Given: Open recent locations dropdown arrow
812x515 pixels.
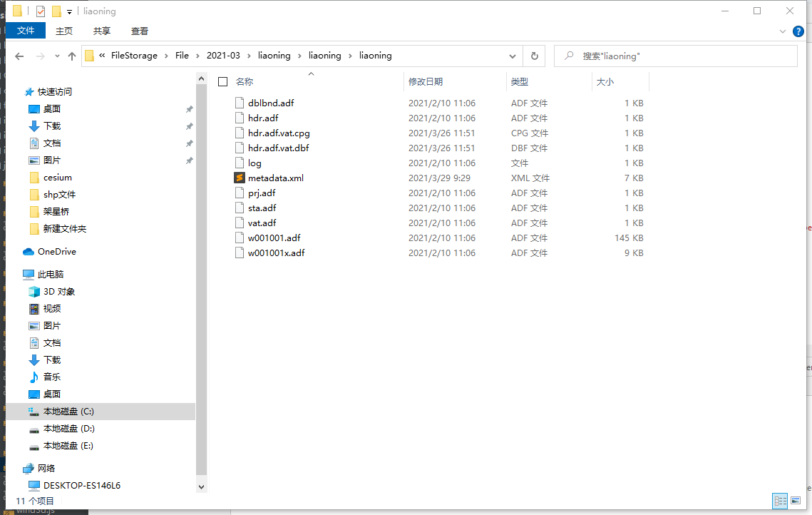Looking at the screenshot, I should (57, 56).
